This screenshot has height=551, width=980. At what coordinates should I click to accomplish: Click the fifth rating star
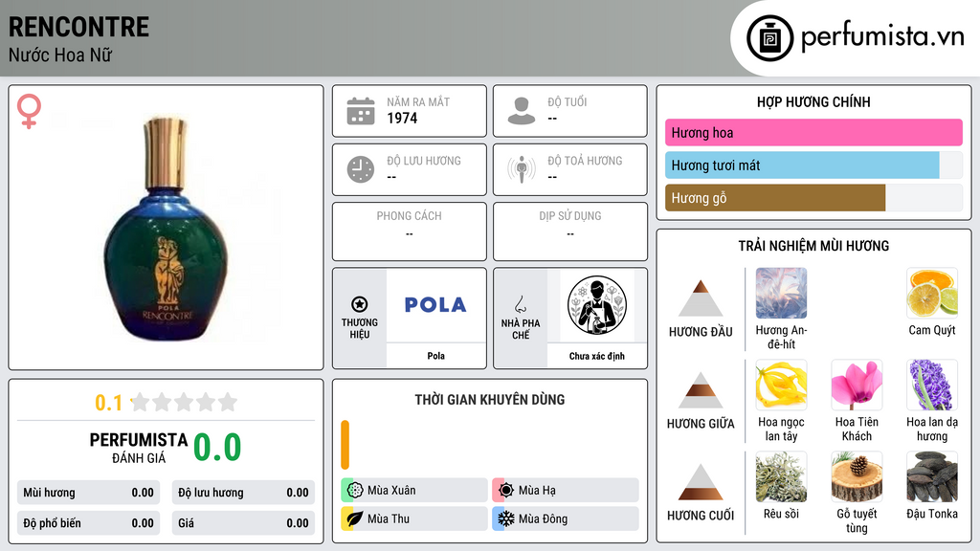coord(228,402)
